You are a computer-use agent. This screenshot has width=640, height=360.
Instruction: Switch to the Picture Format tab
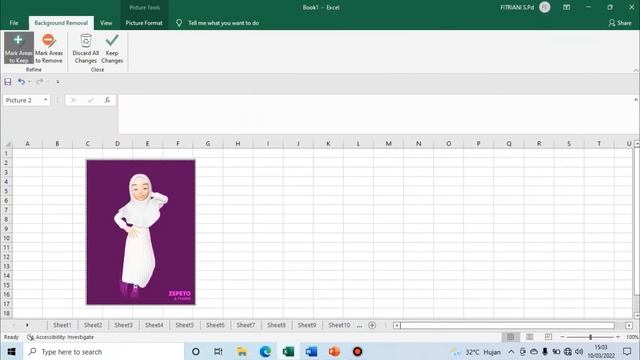point(144,23)
